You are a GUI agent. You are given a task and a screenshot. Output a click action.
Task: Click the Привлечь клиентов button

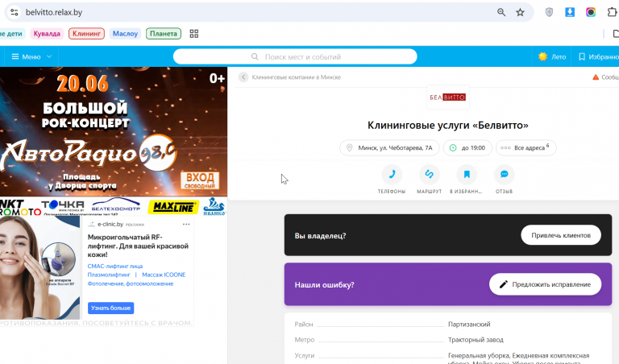click(x=561, y=235)
